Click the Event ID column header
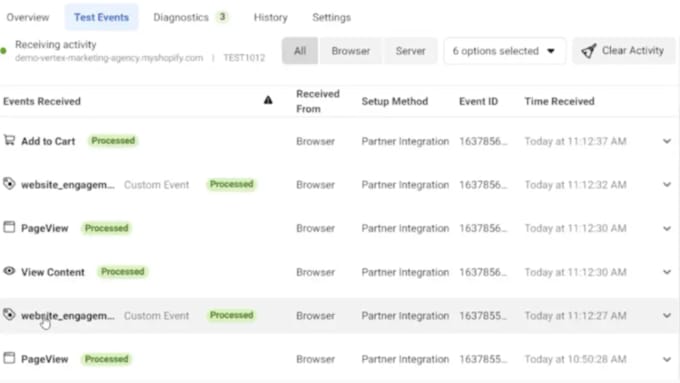Screen dimensions: 680x383 (x=478, y=101)
